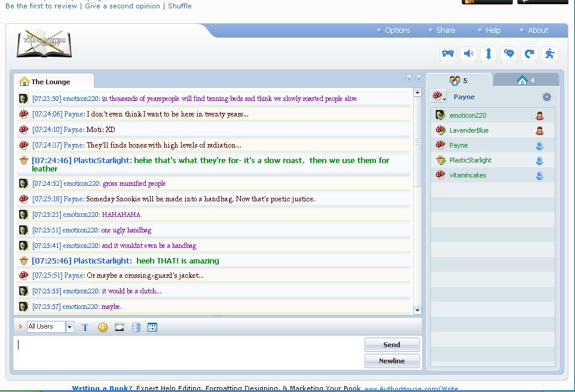Click the blue person icon next to PlasticStarlight
575x392 pixels.
point(539,161)
